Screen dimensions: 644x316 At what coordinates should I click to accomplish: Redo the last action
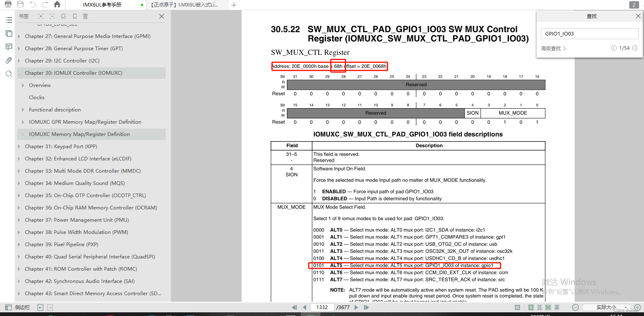click(x=45, y=4)
